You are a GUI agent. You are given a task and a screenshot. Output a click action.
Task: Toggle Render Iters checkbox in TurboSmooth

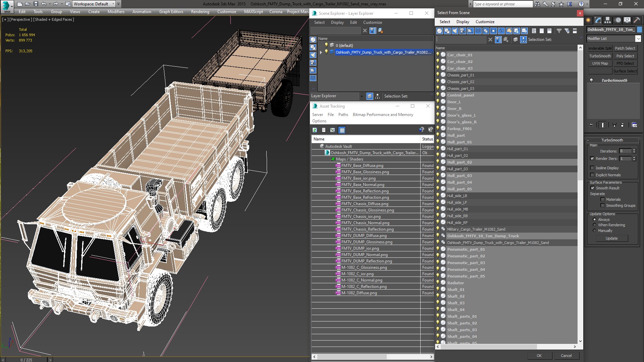592,159
